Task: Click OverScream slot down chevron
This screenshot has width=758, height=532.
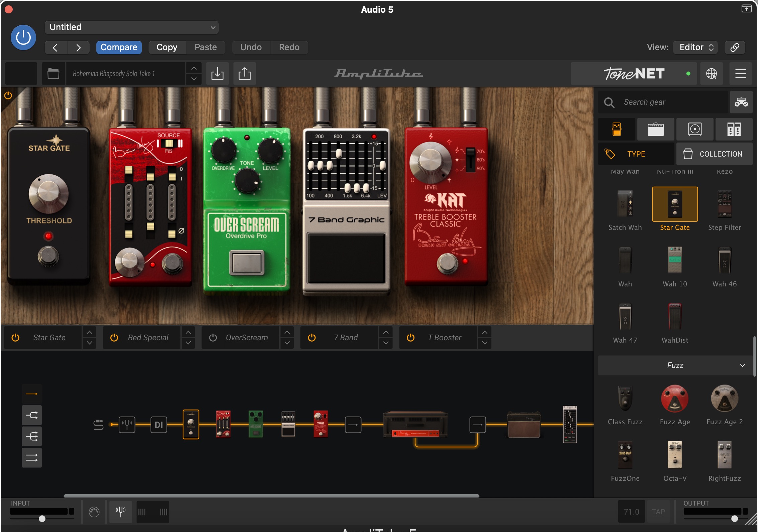Action: pyautogui.click(x=287, y=343)
